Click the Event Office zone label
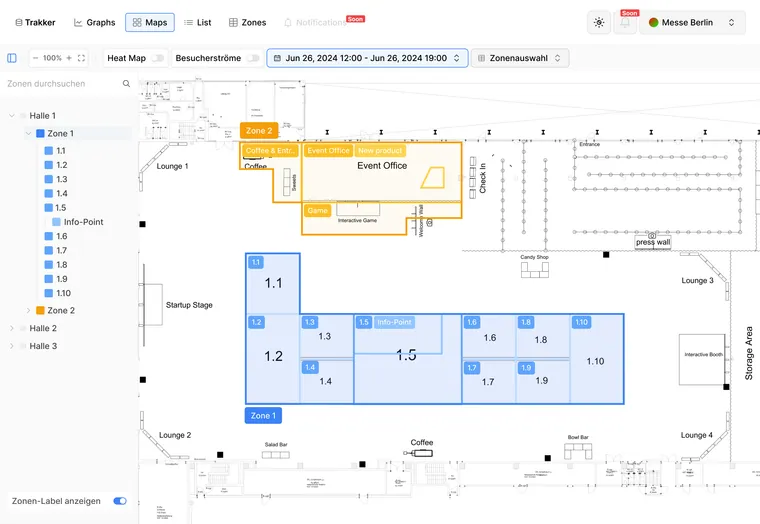The image size is (760, 524). click(328, 151)
